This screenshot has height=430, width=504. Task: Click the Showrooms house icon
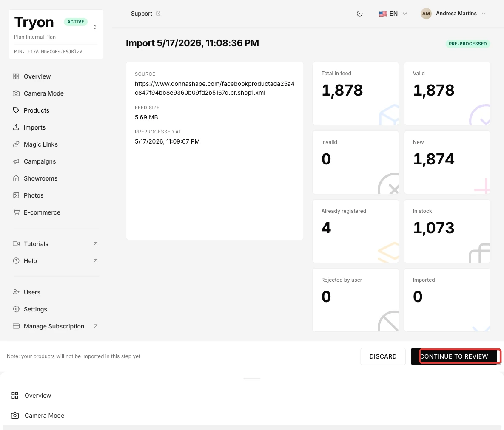(16, 178)
